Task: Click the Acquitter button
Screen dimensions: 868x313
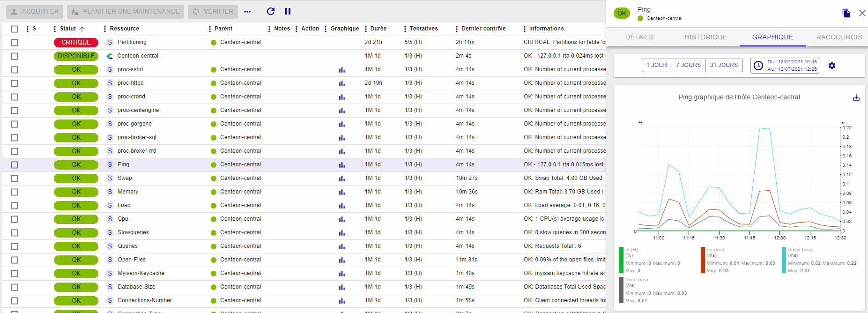Action: pyautogui.click(x=35, y=11)
